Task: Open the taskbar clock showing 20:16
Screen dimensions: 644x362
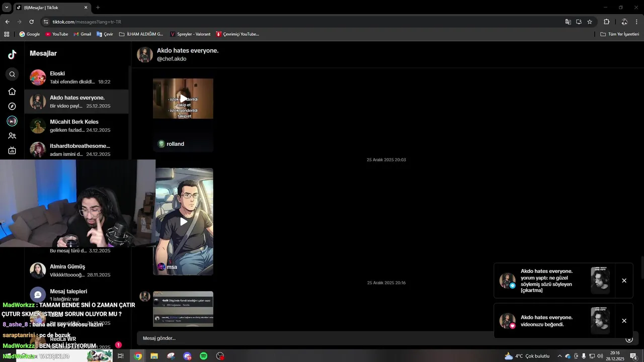Action: 615,356
